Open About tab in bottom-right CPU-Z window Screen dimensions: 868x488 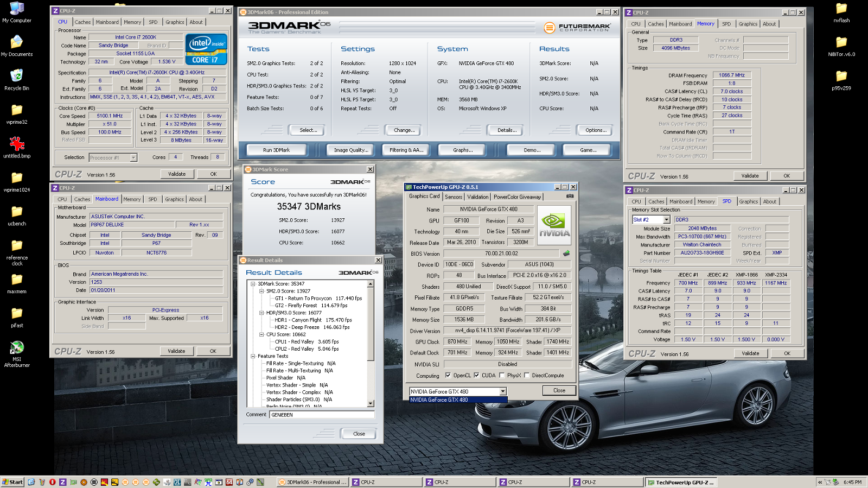[x=770, y=201]
